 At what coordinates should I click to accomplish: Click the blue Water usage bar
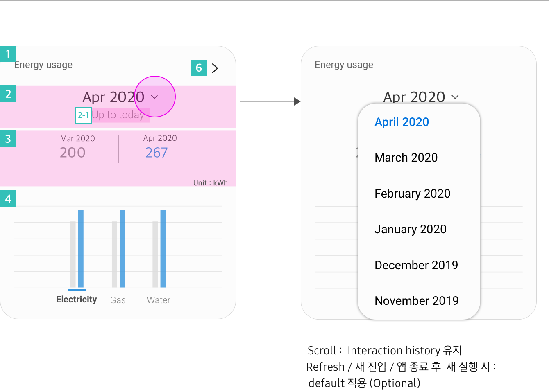163,248
